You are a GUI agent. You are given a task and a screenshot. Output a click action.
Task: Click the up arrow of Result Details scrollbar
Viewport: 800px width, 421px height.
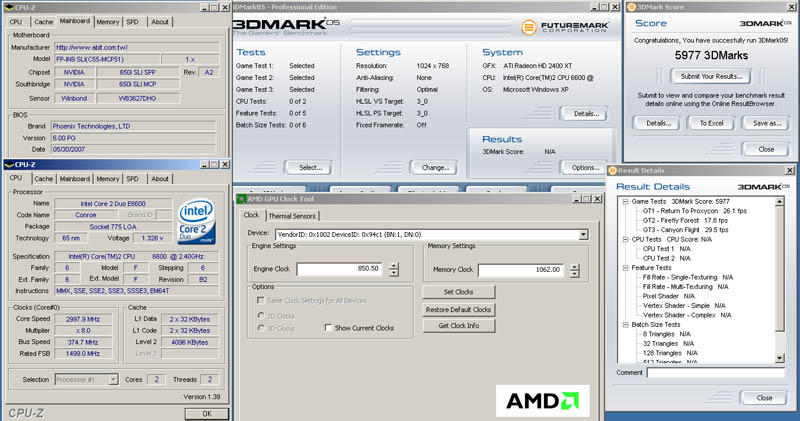(780, 202)
